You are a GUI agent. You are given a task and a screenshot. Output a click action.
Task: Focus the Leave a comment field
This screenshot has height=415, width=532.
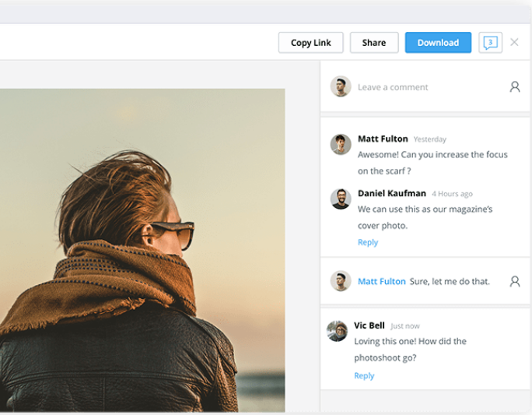[393, 87]
